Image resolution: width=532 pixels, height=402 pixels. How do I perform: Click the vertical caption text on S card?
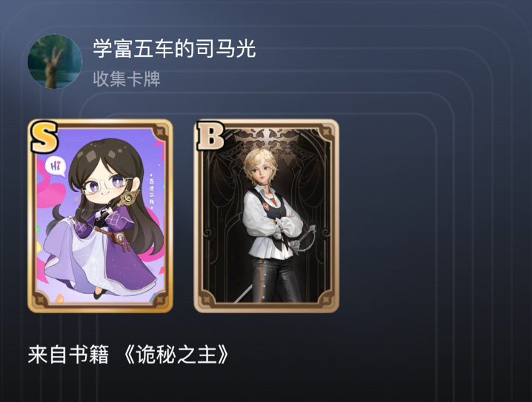pos(151,191)
